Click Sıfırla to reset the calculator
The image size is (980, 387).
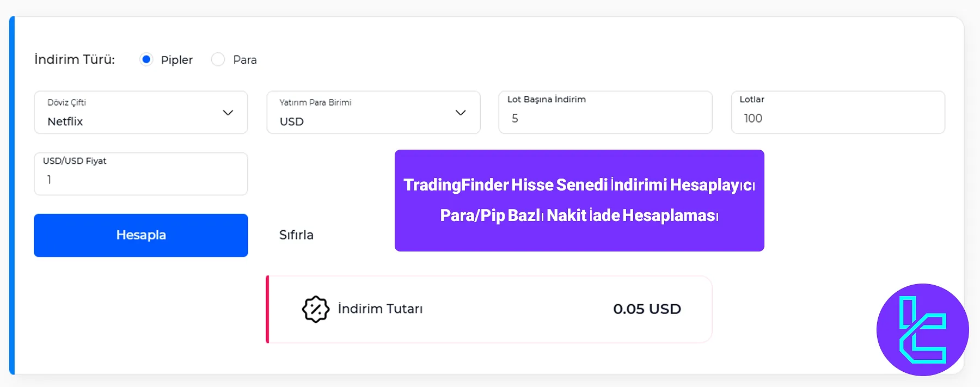coord(296,235)
